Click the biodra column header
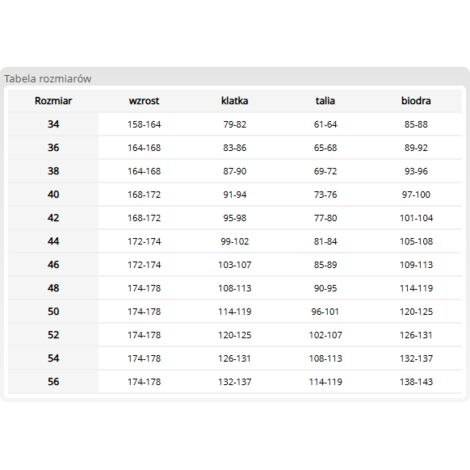The image size is (470, 470). [416, 101]
